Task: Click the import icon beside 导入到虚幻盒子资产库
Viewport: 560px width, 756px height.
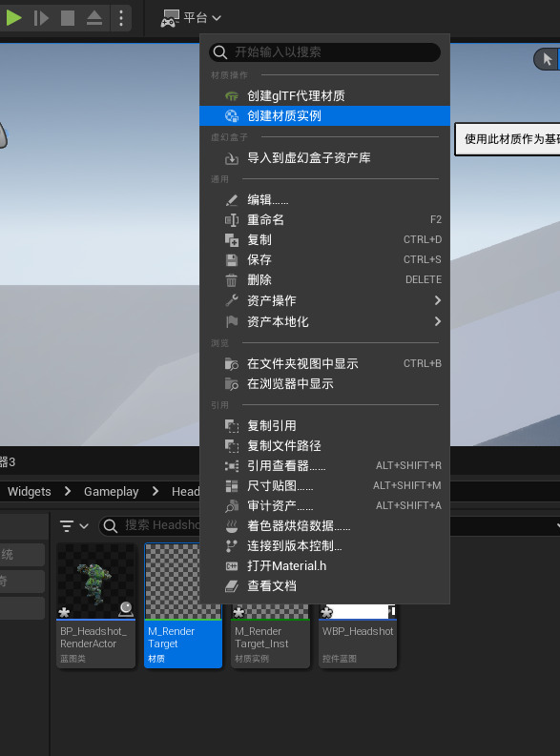Action: 232,158
